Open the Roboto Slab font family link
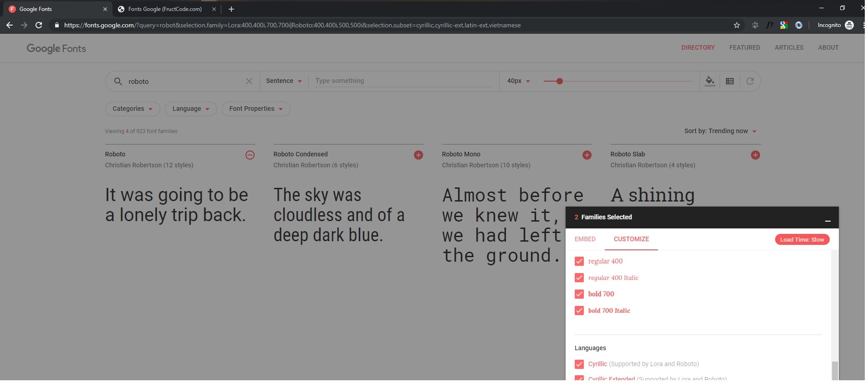 (x=628, y=154)
